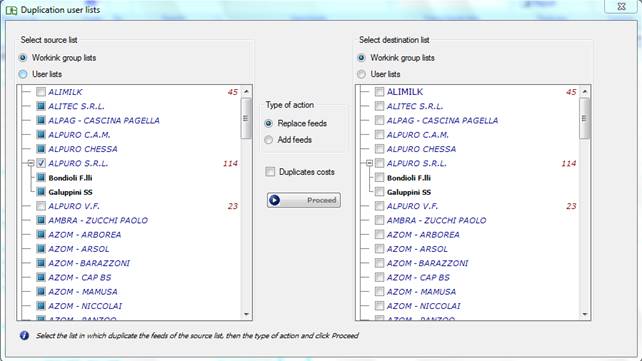Select source User lists radio
The width and height of the screenshot is (642, 361).
[x=23, y=74]
